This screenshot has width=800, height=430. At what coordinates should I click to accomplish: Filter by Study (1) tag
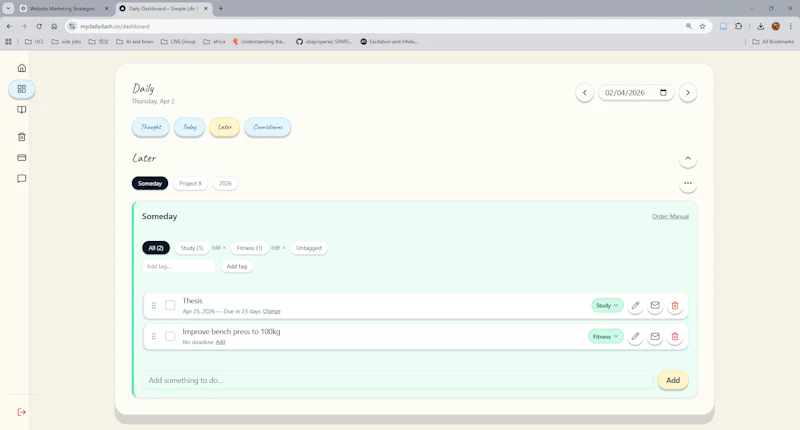click(192, 248)
